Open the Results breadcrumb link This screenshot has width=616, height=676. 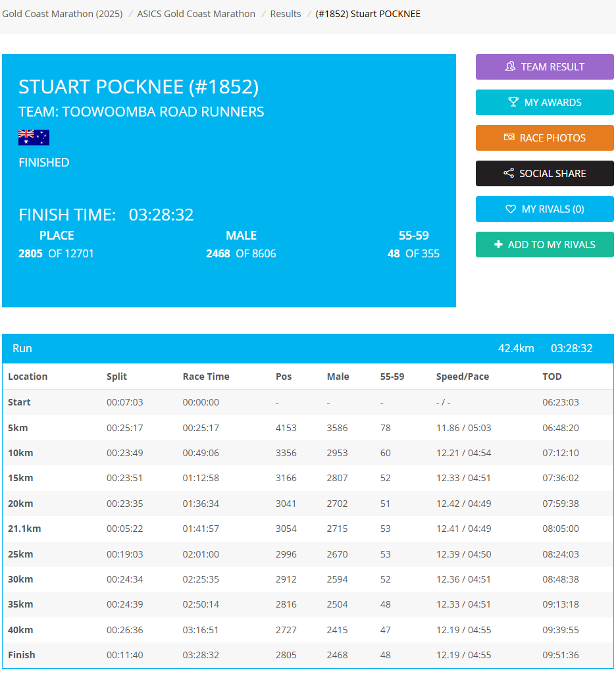pyautogui.click(x=285, y=13)
